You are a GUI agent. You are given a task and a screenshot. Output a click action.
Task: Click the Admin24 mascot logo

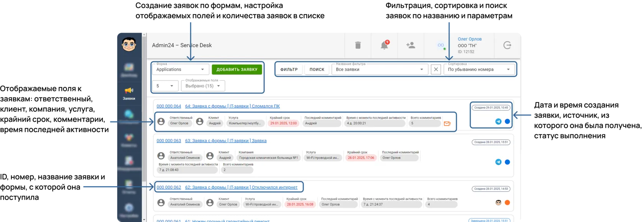(129, 45)
